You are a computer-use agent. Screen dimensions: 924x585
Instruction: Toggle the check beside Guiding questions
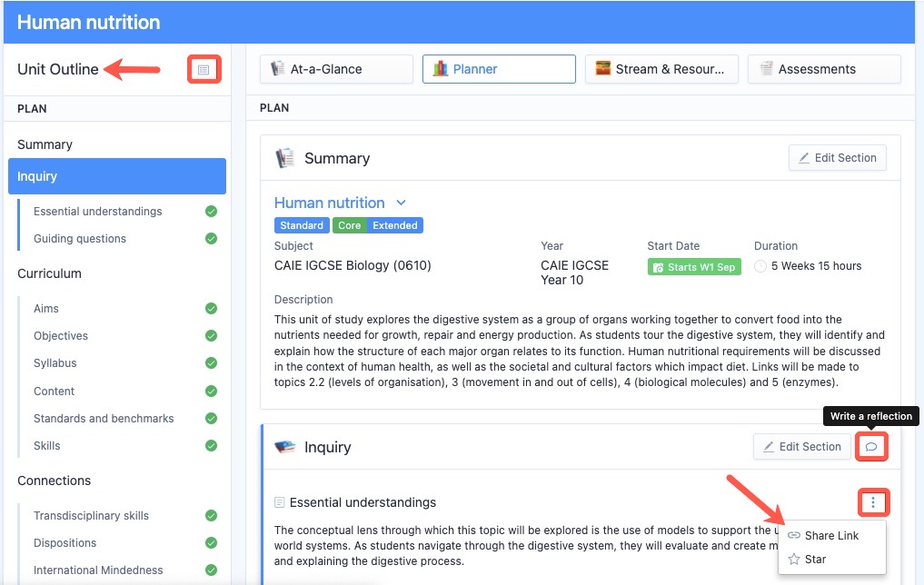pos(211,239)
